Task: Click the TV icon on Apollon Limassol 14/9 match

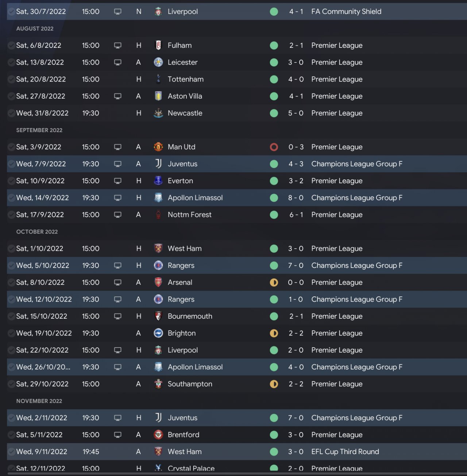Action: (x=117, y=198)
